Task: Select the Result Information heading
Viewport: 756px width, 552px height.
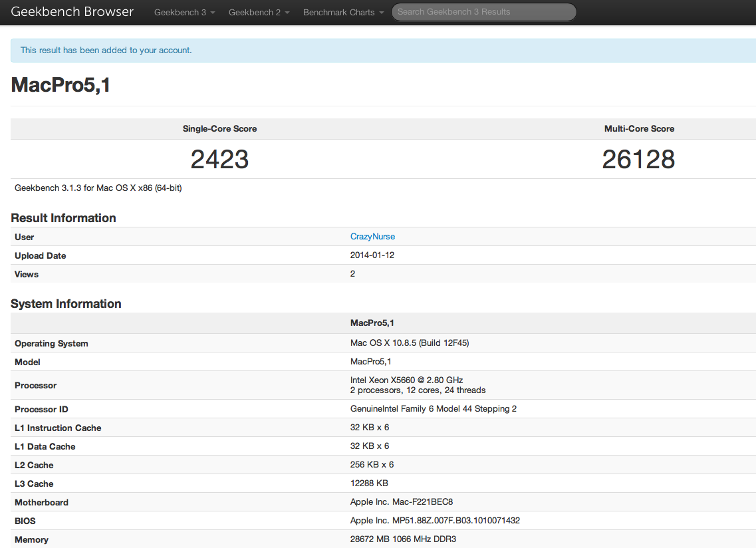Action: (x=63, y=218)
